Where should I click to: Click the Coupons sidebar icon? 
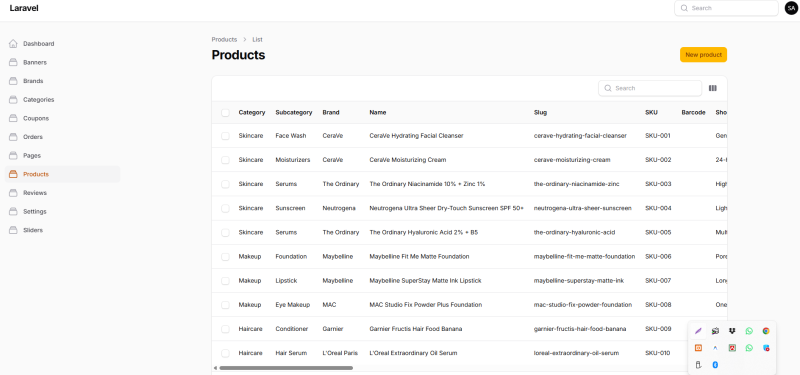pyautogui.click(x=13, y=118)
